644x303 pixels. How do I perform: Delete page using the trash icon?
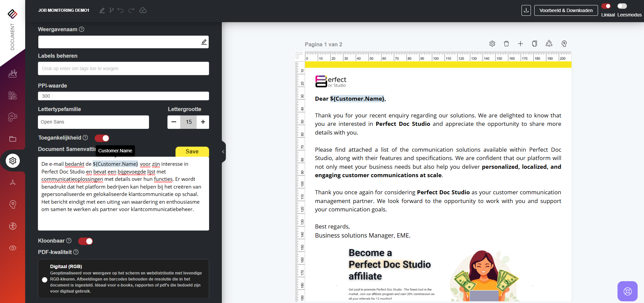[x=506, y=44]
